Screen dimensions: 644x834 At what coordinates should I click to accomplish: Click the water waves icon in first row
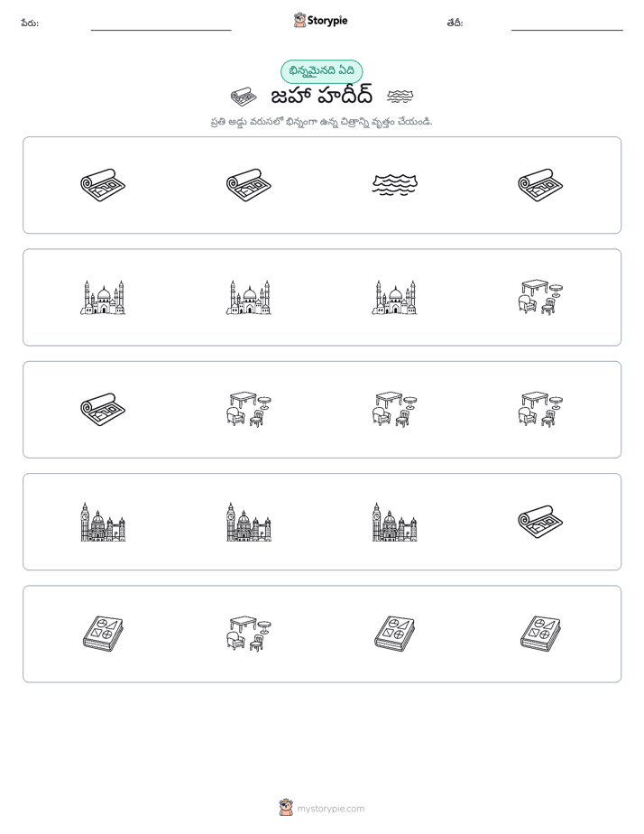pyautogui.click(x=394, y=185)
